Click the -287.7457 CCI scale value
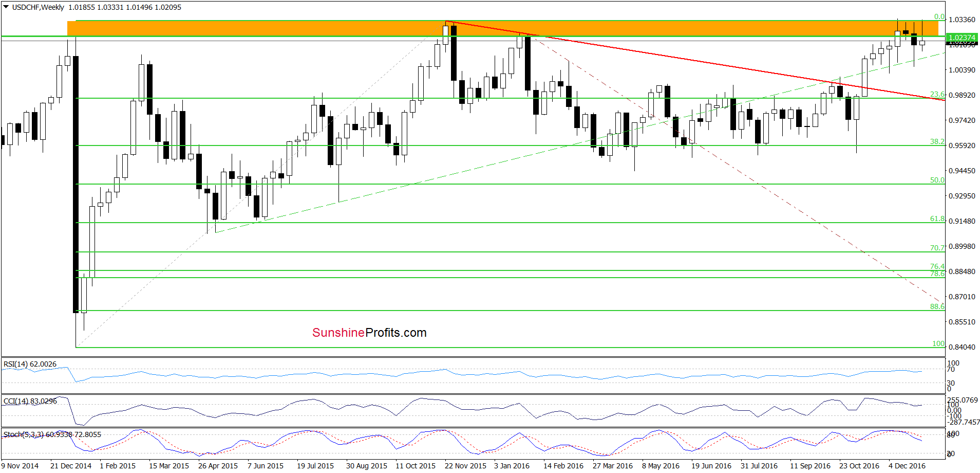Viewport: 980px width, 473px height. coord(964,422)
